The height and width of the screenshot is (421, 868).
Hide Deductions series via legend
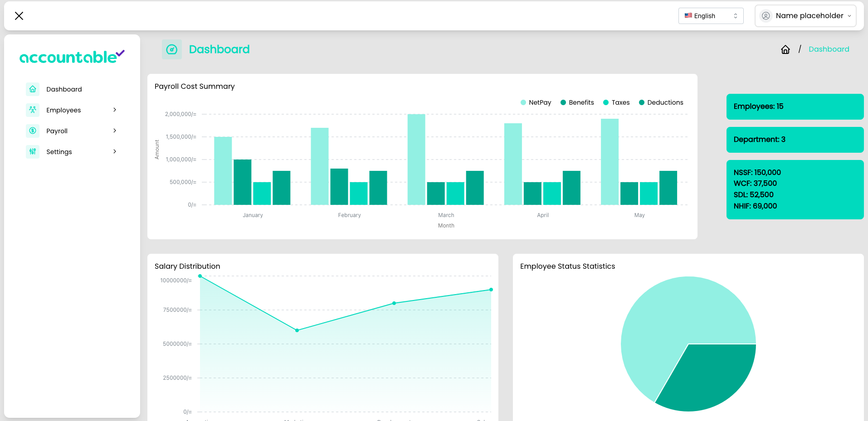coord(661,102)
